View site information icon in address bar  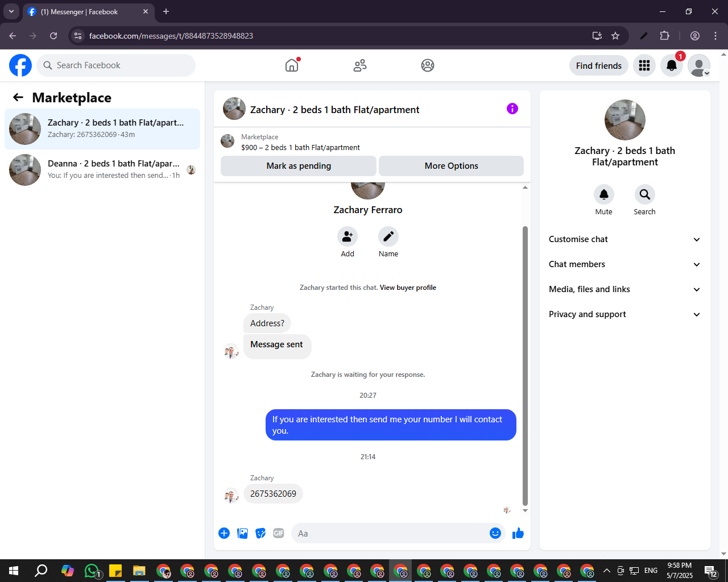pyautogui.click(x=78, y=36)
